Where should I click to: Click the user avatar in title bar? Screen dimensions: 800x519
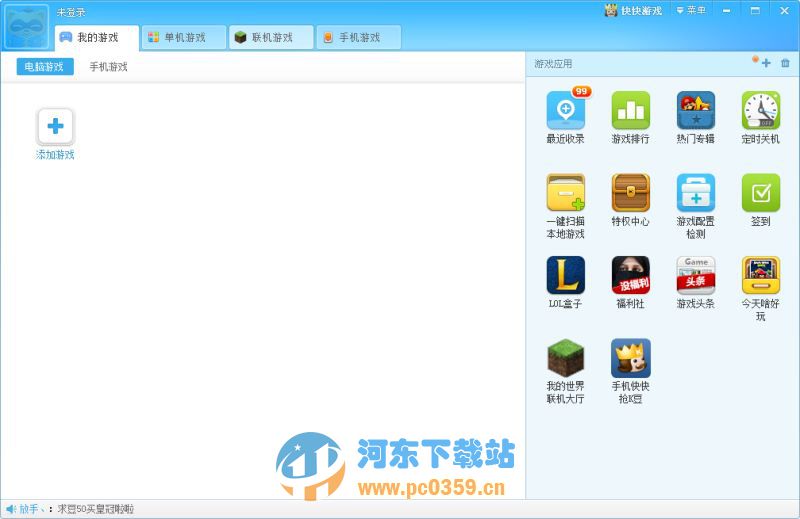pos(26,26)
